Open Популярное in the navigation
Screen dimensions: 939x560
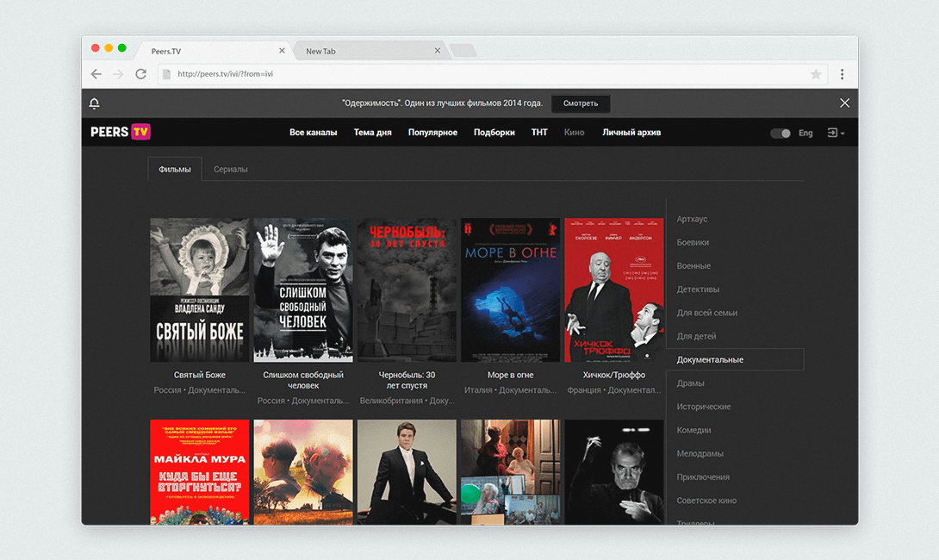tap(432, 133)
